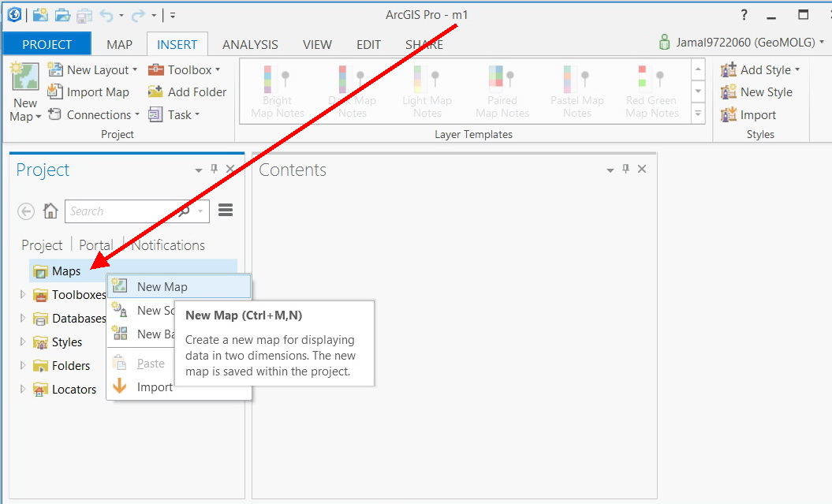Switch to the ANALYSIS ribbon tab
Screen dimensions: 832x504
(250, 45)
